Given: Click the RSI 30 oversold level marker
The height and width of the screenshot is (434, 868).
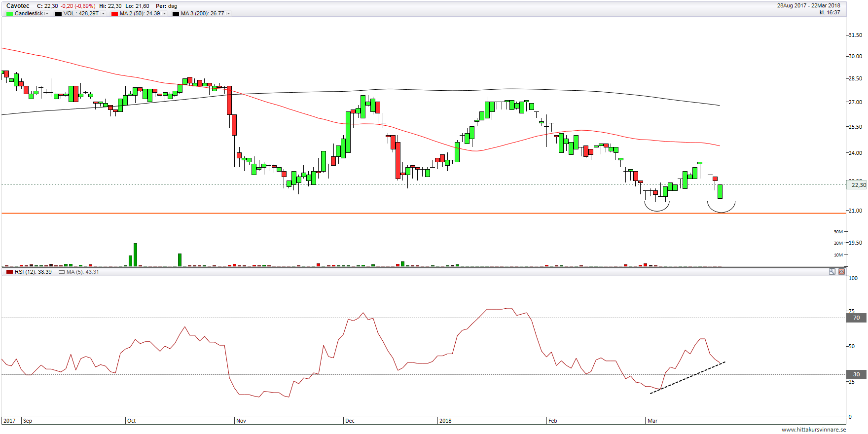Looking at the screenshot, I should [856, 374].
